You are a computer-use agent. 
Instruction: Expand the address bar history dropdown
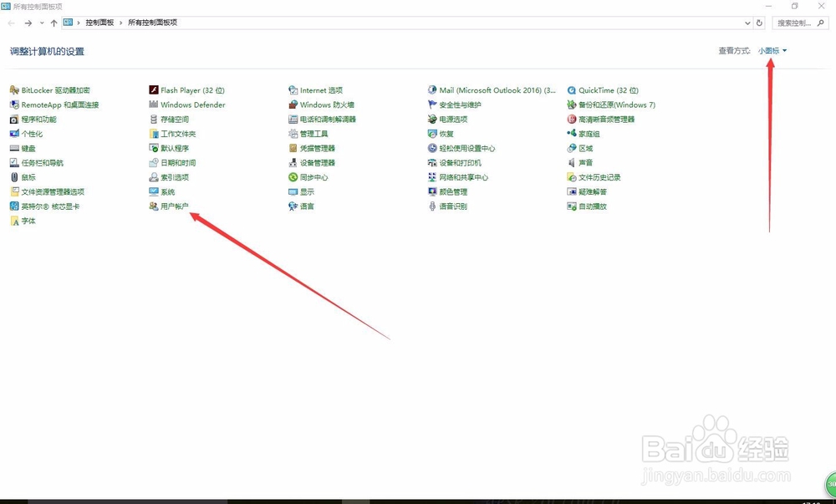coord(747,23)
